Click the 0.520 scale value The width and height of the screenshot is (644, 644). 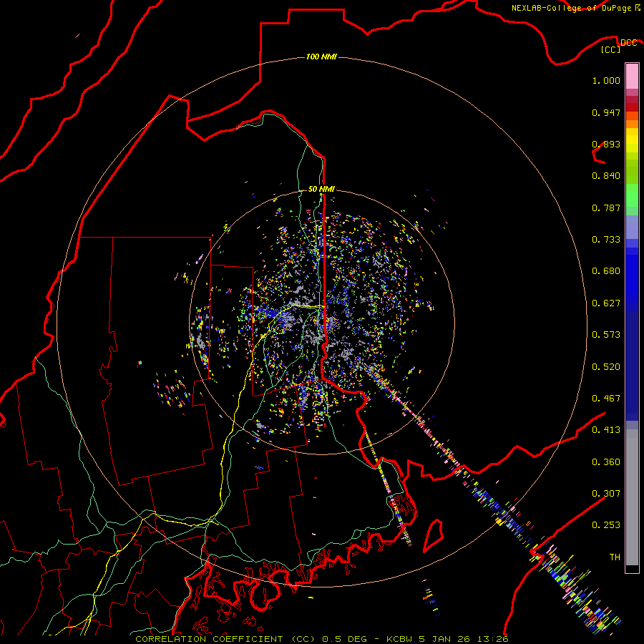(606, 367)
